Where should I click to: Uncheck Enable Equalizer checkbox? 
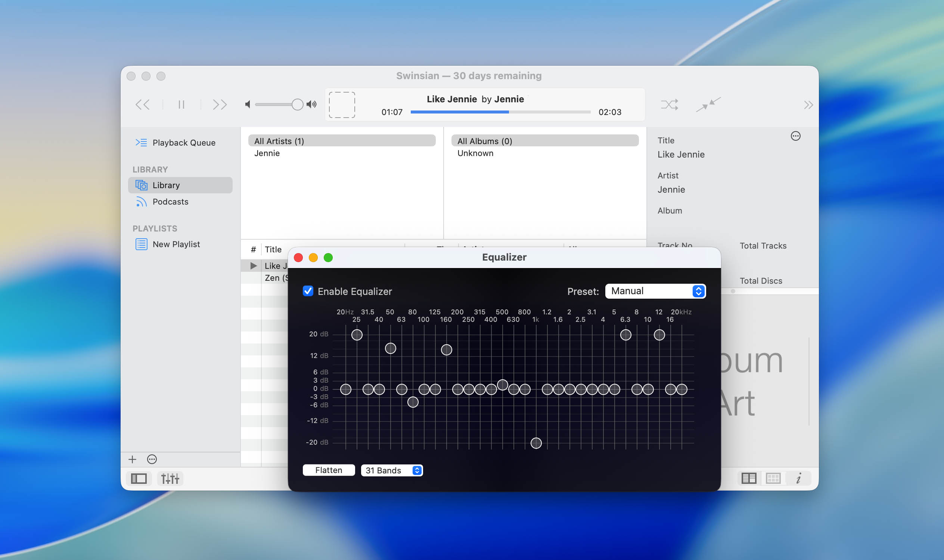click(308, 291)
